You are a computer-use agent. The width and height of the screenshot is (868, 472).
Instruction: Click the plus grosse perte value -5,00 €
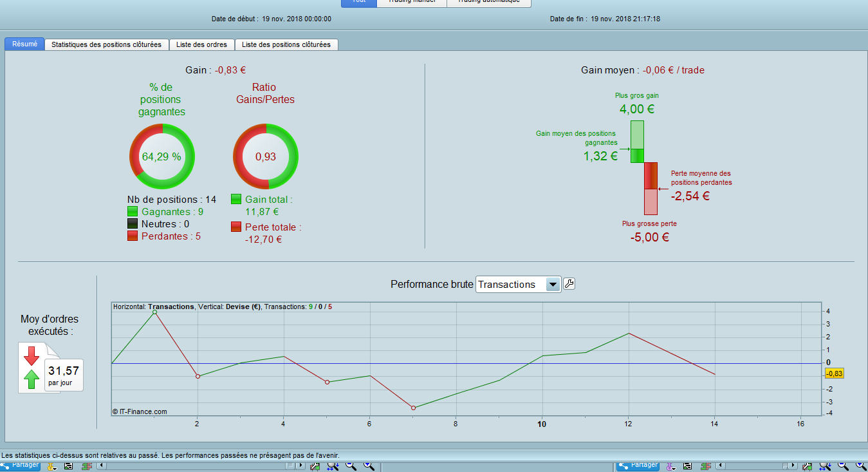tap(650, 237)
